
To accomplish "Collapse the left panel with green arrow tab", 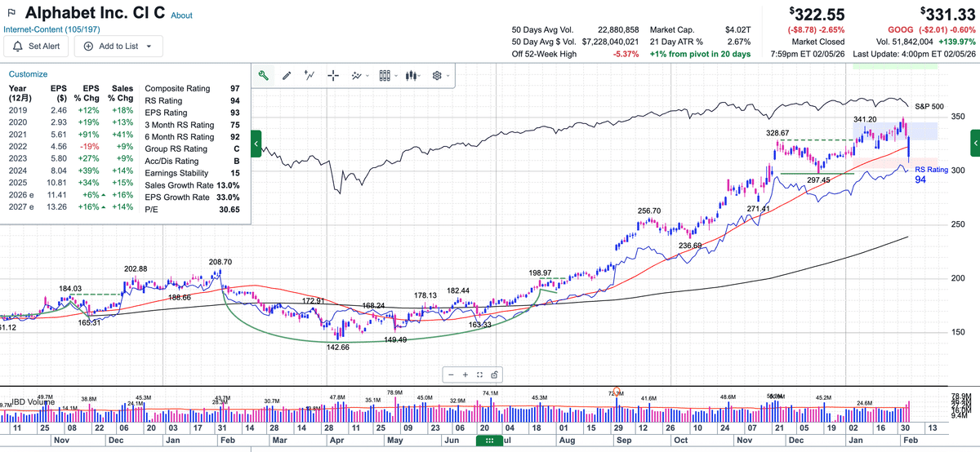I will click(256, 144).
